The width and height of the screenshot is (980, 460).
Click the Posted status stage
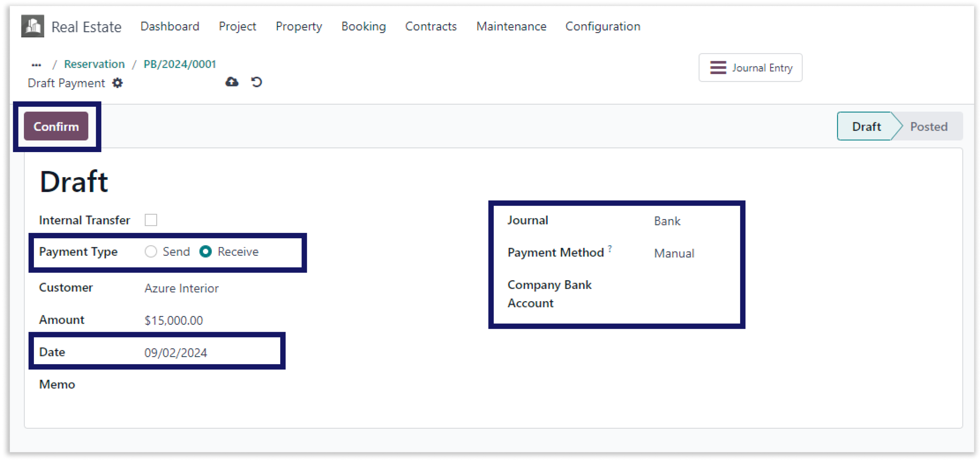point(928,127)
